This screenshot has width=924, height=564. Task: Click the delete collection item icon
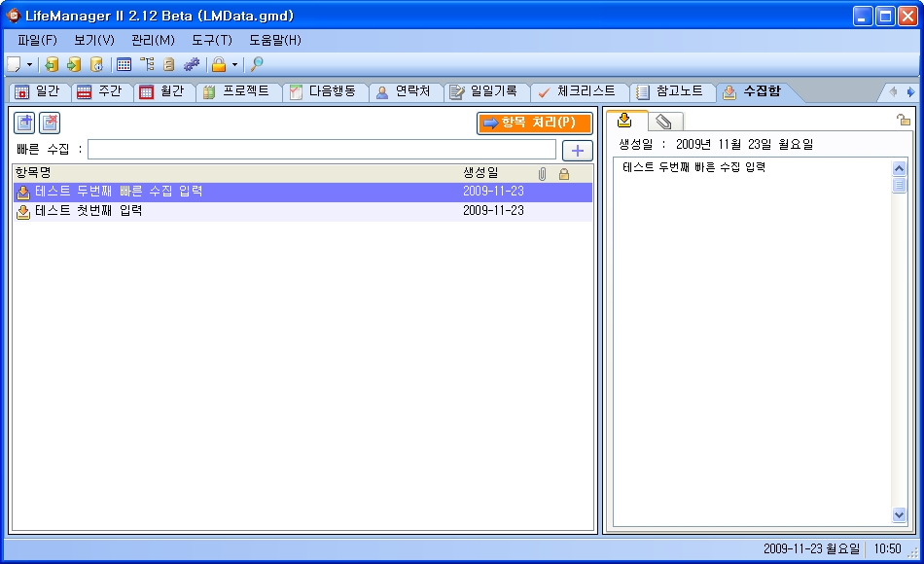coord(50,123)
